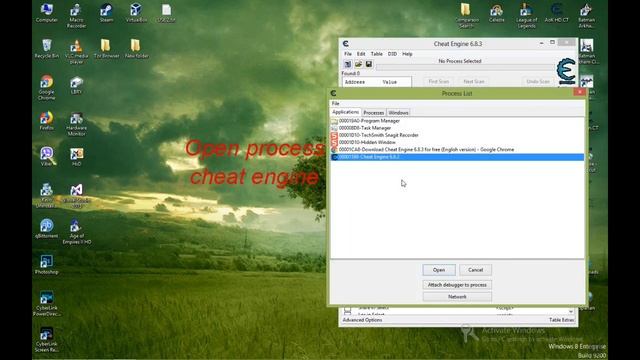This screenshot has height=360, width=640.
Task: Open the Macro Recorder desktop shortcut
Action: [x=76, y=16]
